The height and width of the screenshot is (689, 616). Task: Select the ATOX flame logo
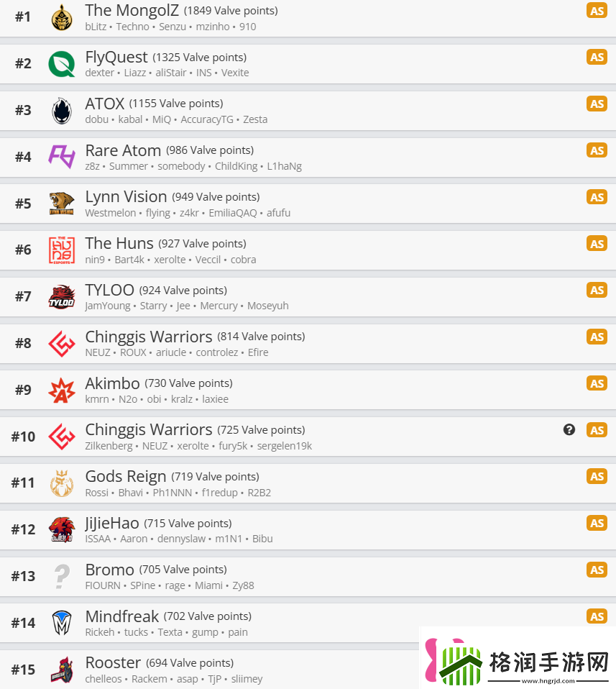click(x=62, y=111)
